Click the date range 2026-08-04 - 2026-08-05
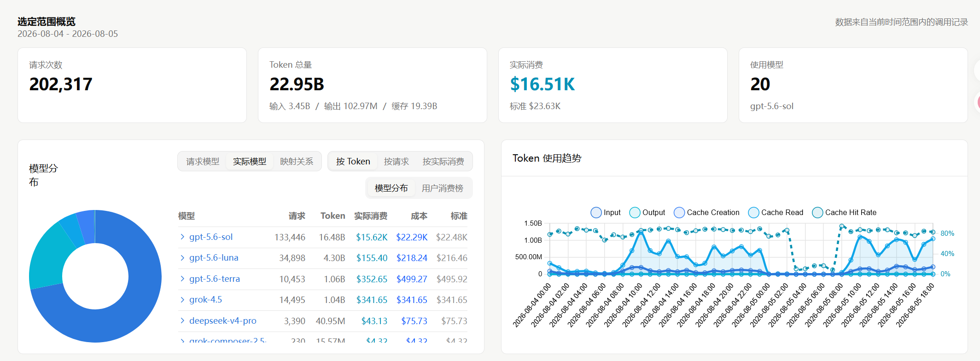 [68, 34]
